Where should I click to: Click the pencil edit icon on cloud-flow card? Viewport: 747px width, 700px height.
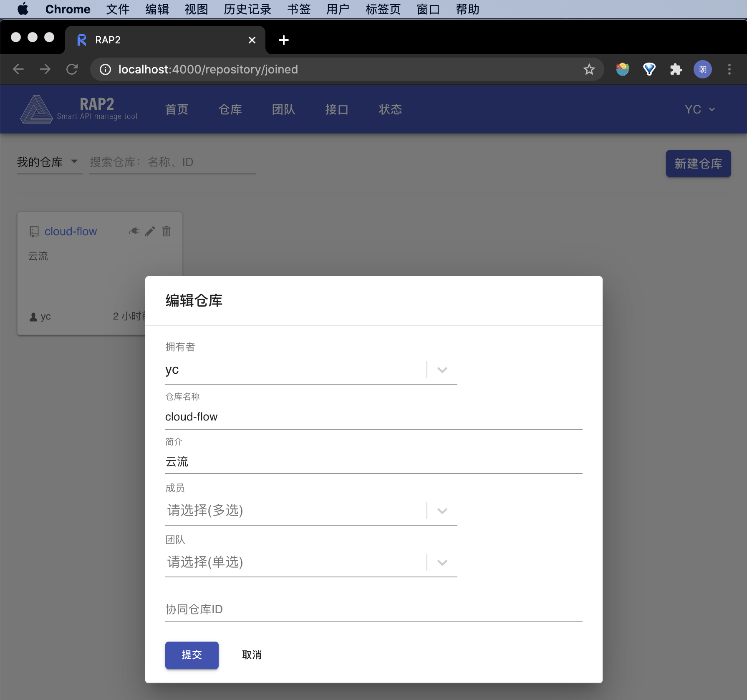pos(150,231)
